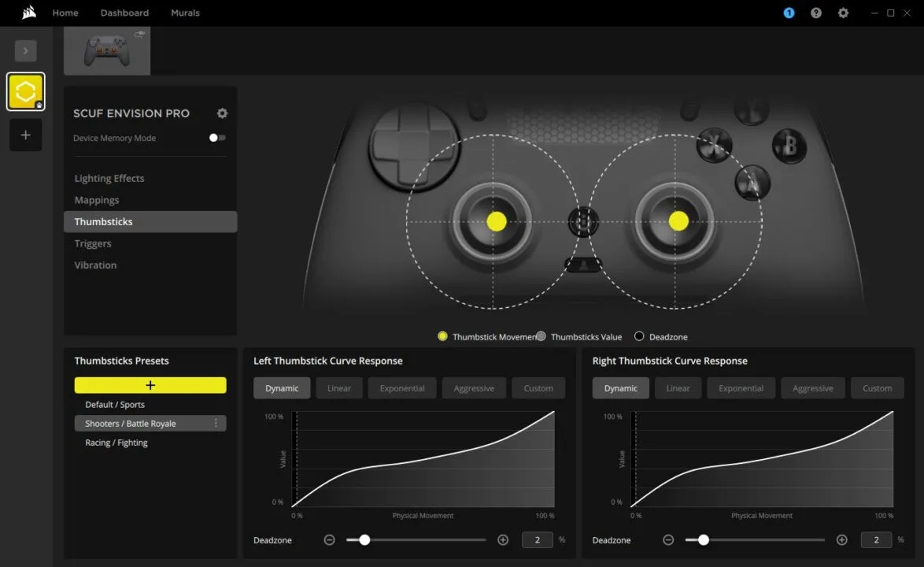The width and height of the screenshot is (924, 567).
Task: Click the controller device thumbnail at top
Action: pyautogui.click(x=106, y=50)
